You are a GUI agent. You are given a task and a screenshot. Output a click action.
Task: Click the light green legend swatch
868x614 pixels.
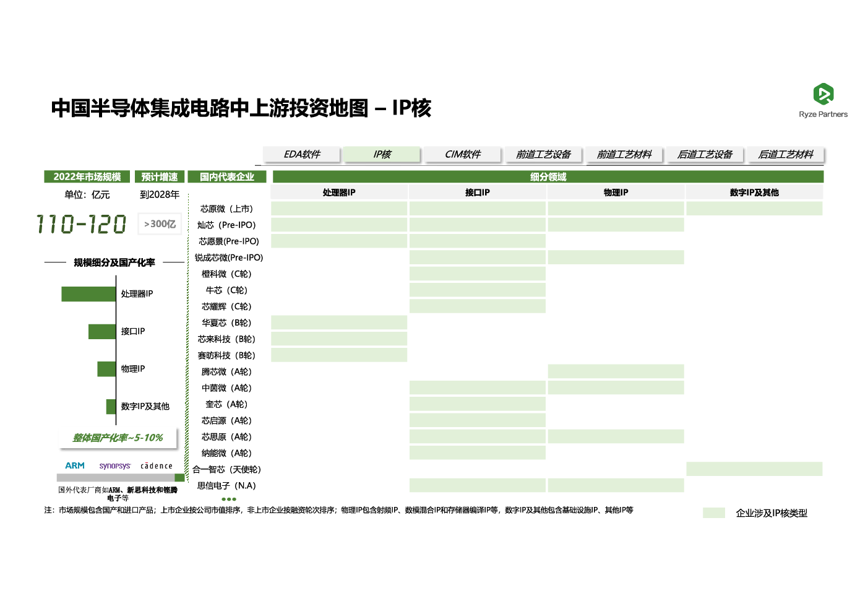(713, 512)
